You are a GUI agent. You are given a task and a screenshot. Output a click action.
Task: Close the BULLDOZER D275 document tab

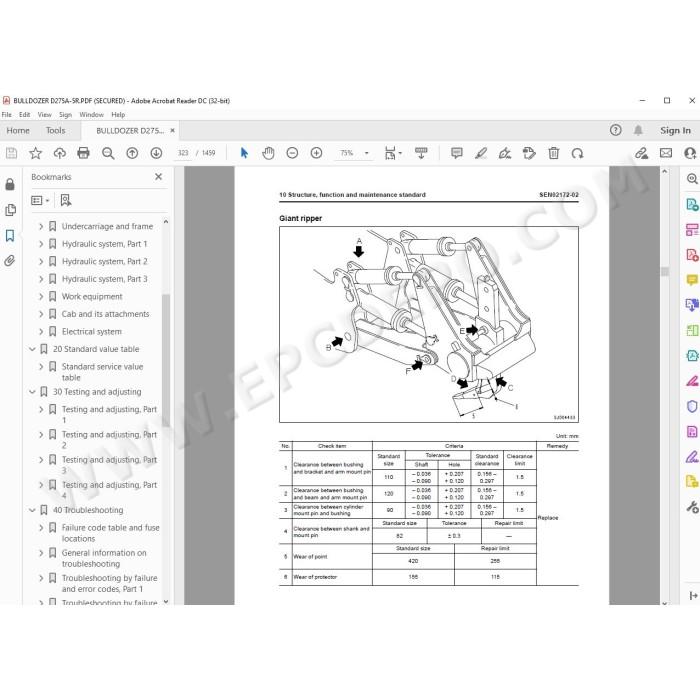tap(172, 130)
